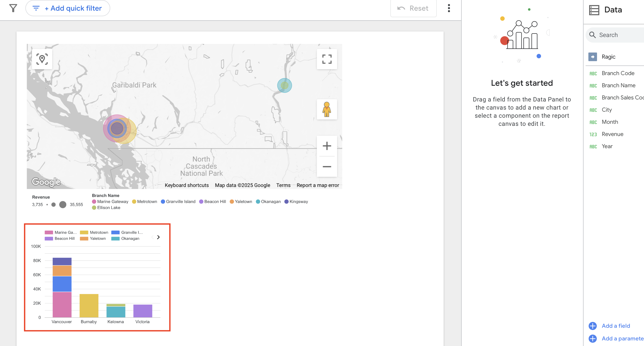The width and height of the screenshot is (644, 346).
Task: Click Add a parameter
Action: [622, 338]
